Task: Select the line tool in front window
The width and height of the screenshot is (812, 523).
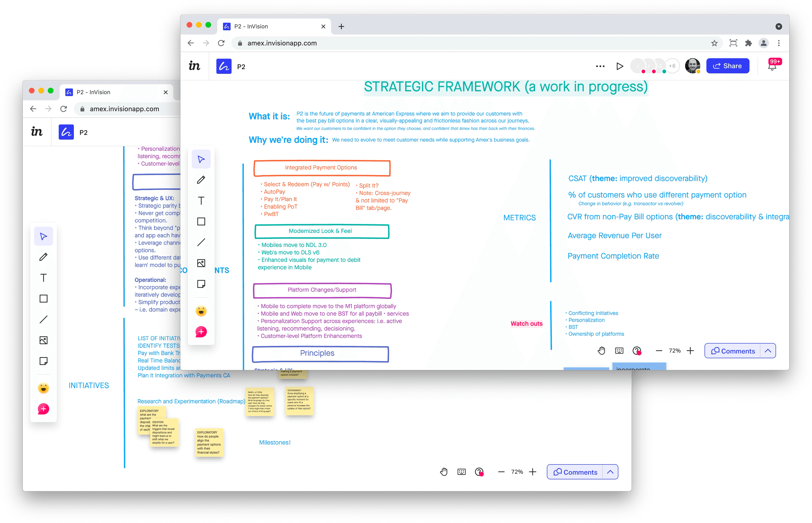Action: pyautogui.click(x=201, y=242)
